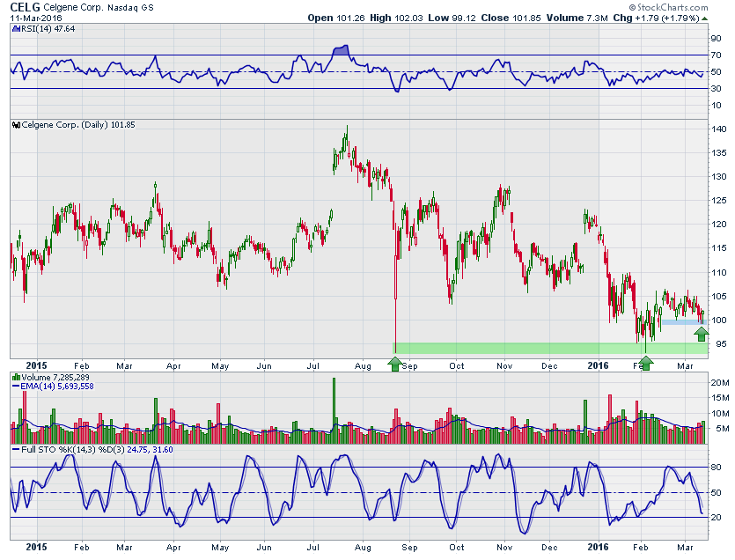Click the green support zone band near 95

(x=550, y=348)
